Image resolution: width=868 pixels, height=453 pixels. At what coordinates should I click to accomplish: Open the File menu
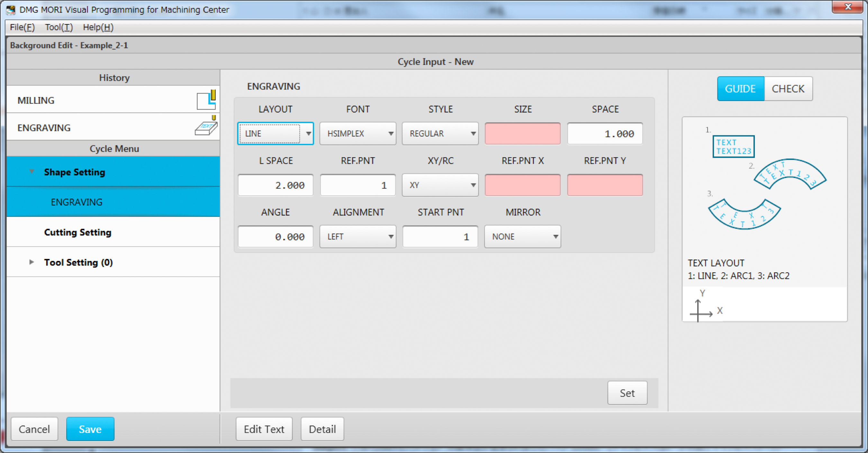(22, 27)
